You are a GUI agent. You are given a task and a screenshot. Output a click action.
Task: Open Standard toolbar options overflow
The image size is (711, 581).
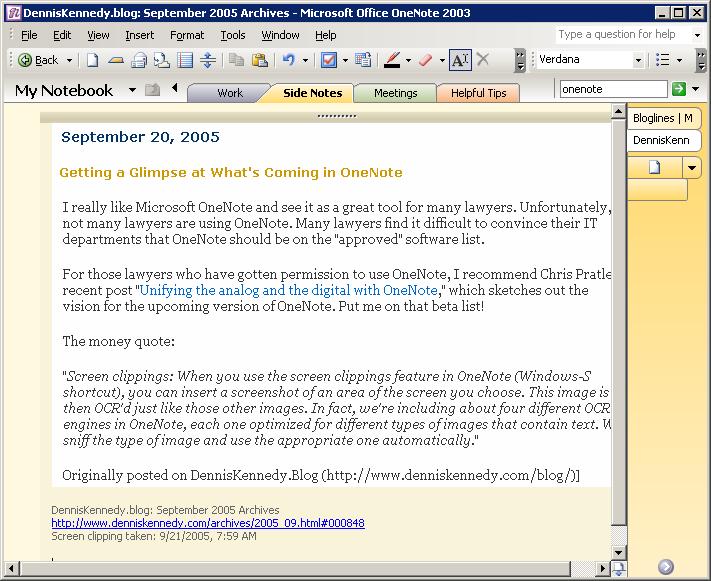tap(520, 61)
